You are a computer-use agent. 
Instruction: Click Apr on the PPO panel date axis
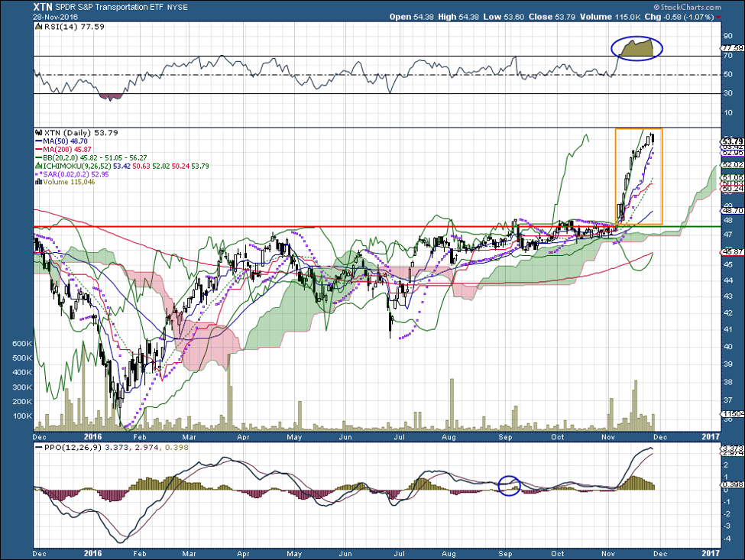[243, 553]
